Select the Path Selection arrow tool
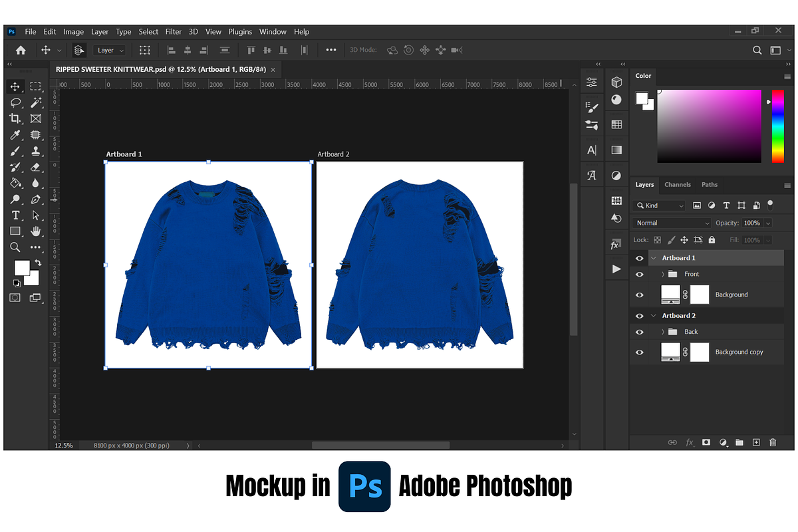Screen dimensions: 798x532 pyautogui.click(x=35, y=215)
